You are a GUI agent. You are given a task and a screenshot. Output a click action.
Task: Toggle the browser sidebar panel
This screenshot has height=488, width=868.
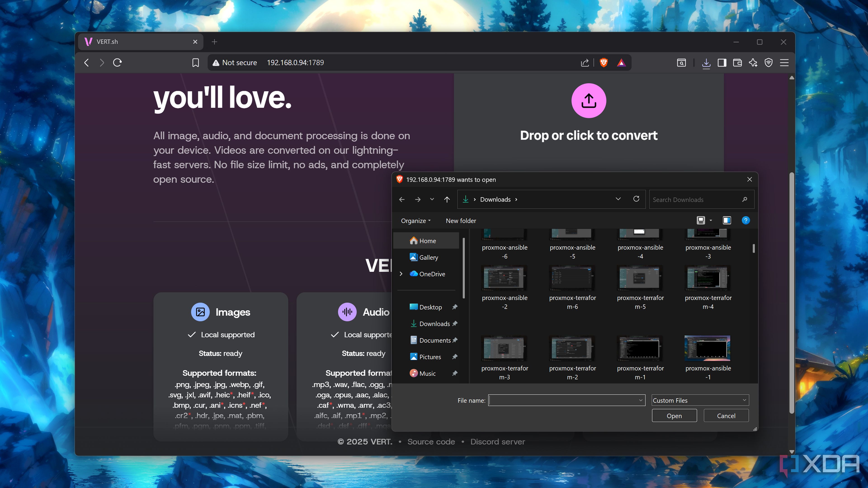point(722,63)
